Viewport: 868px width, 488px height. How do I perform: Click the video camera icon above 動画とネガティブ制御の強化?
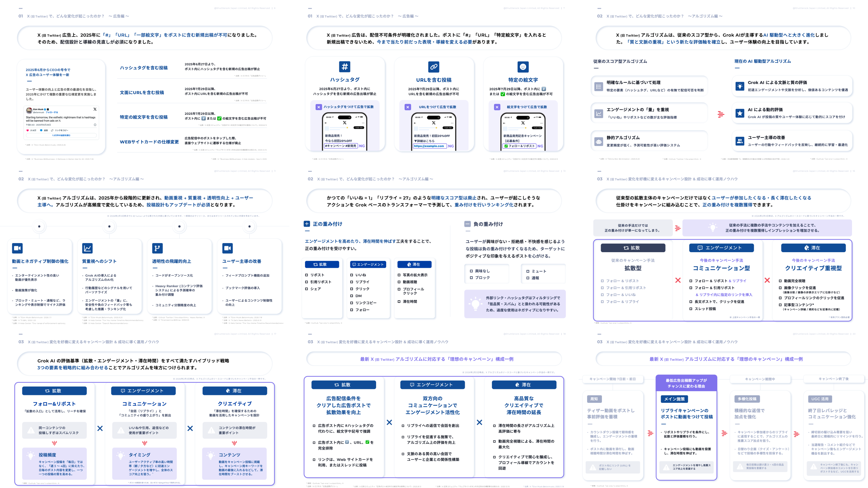[x=17, y=248]
